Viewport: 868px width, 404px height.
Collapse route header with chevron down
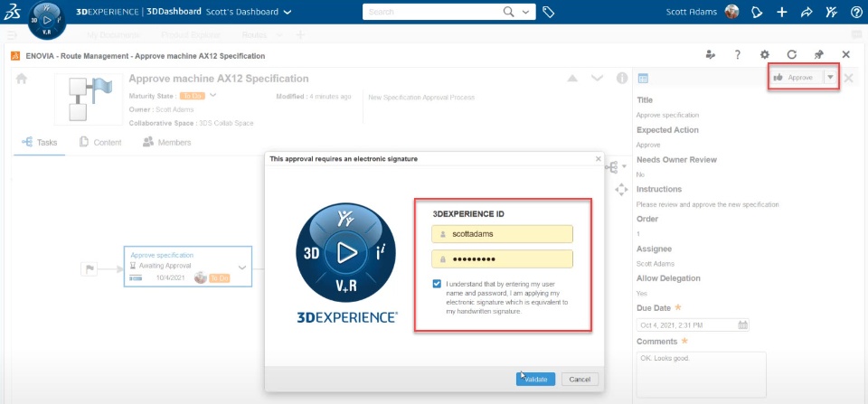597,78
